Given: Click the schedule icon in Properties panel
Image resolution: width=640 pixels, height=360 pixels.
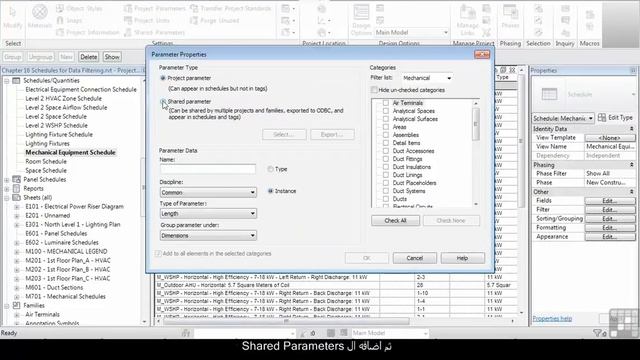Looking at the screenshot, I should pos(549,94).
